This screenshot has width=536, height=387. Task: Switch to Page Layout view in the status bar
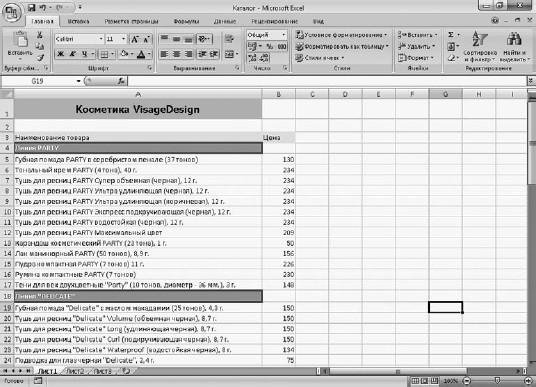(x=425, y=380)
